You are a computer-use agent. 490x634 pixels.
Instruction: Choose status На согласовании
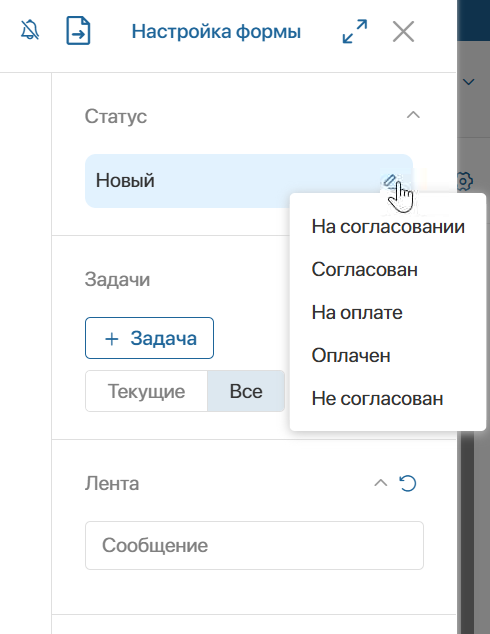(x=388, y=226)
